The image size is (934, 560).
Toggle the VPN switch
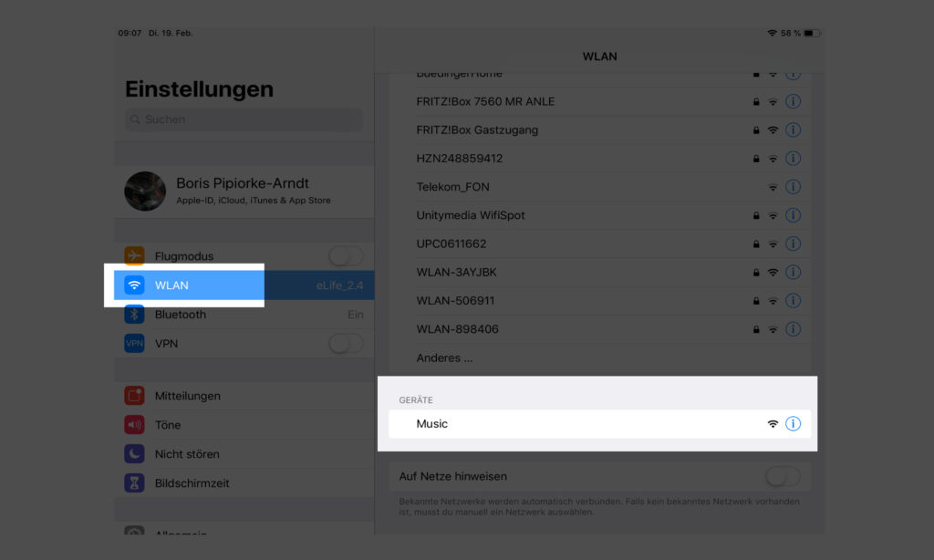point(346,343)
